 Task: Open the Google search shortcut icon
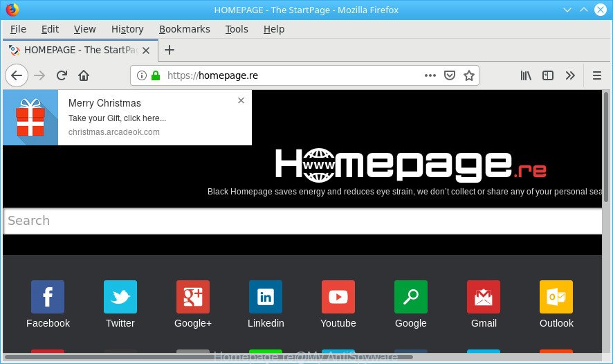[411, 297]
